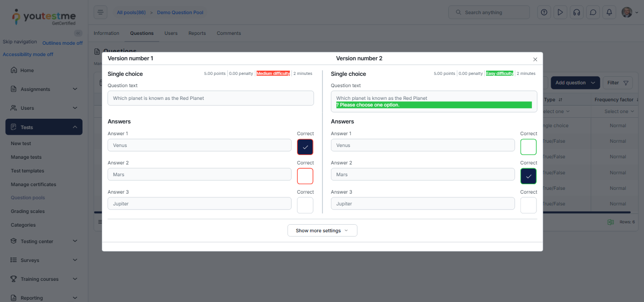Click the Assignments calendar icon
This screenshot has height=302, width=644.
14,89
